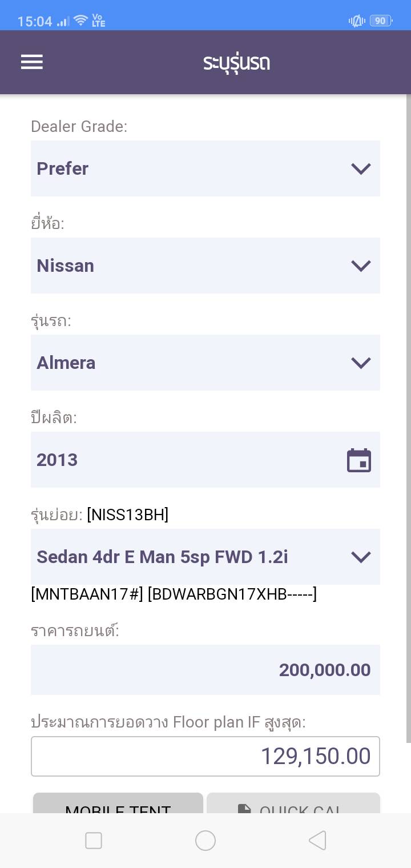Open the hamburger navigation menu
This screenshot has height=868, width=411.
pyautogui.click(x=32, y=62)
